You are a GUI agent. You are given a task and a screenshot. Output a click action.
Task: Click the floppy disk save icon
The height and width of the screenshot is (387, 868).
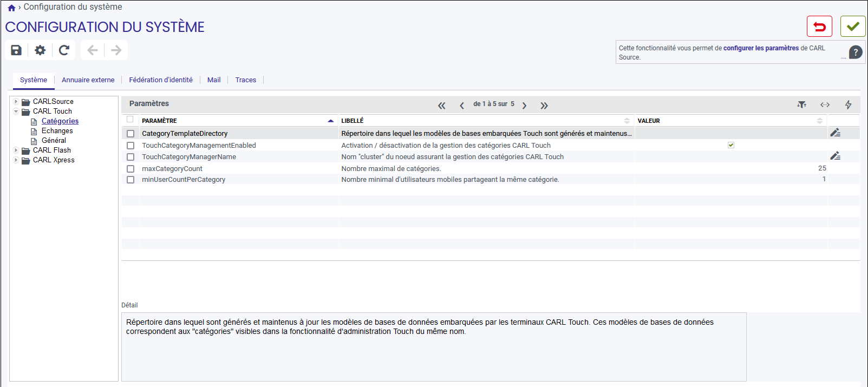point(16,50)
